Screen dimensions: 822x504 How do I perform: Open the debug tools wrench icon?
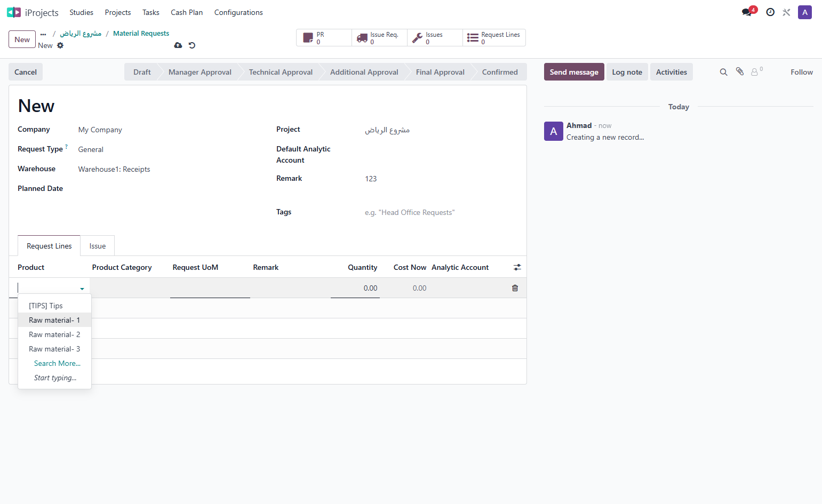pos(786,12)
